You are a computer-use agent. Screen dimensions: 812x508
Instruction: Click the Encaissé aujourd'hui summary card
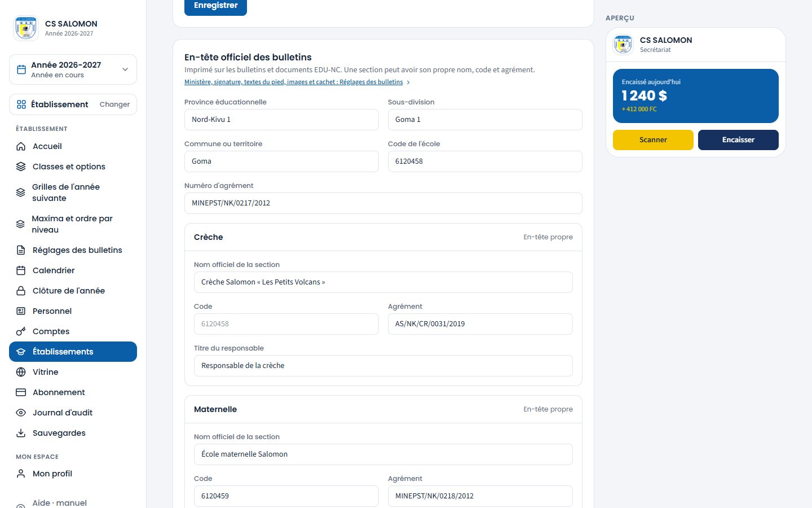696,96
